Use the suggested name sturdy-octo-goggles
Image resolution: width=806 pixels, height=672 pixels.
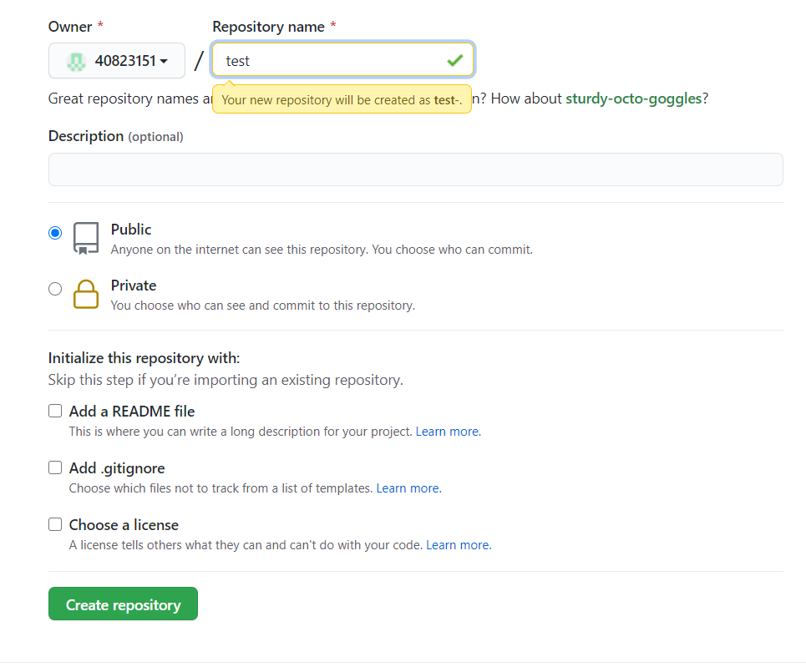[633, 99]
